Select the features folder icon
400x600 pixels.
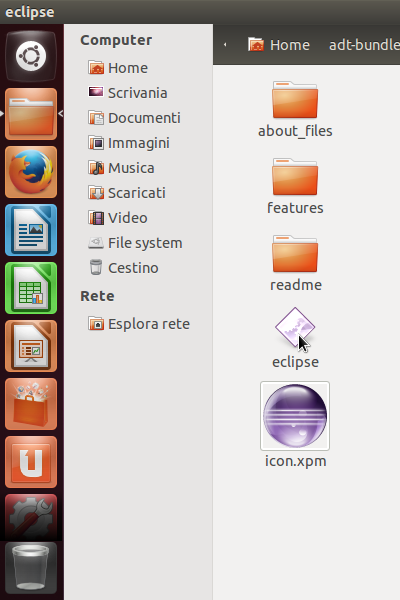295,176
